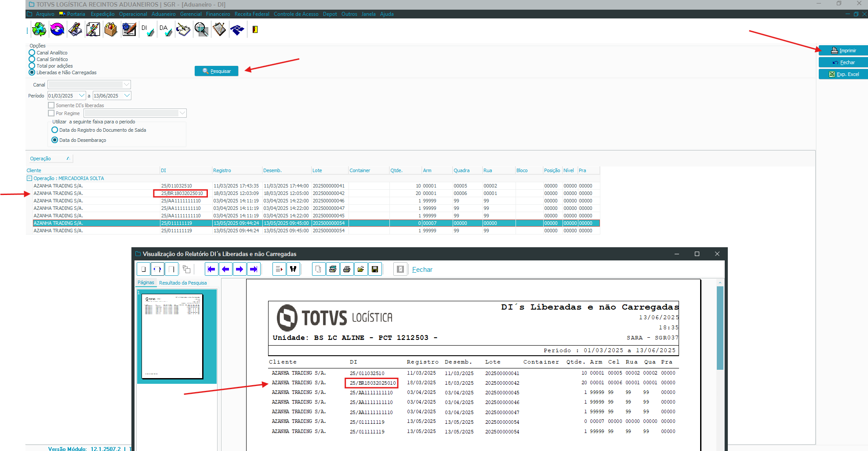The width and height of the screenshot is (868, 451).
Task: Open the Ajuda menu
Action: (x=387, y=14)
